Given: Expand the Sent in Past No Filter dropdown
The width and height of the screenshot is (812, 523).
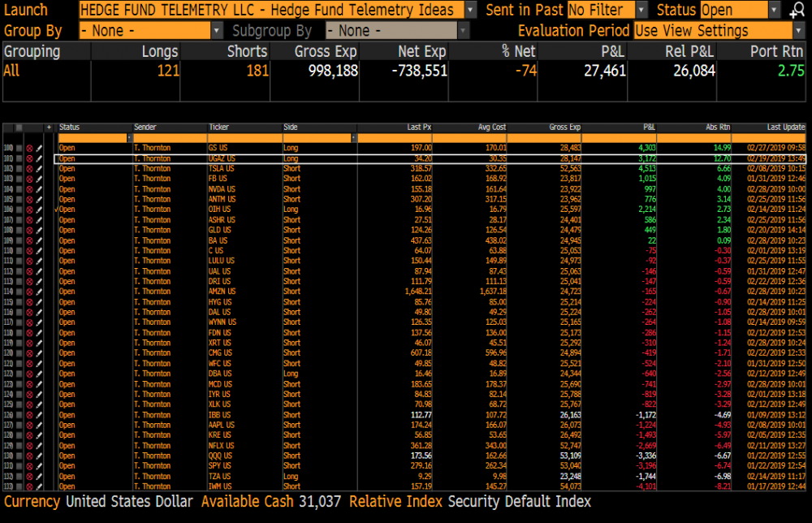Looking at the screenshot, I should 641,10.
